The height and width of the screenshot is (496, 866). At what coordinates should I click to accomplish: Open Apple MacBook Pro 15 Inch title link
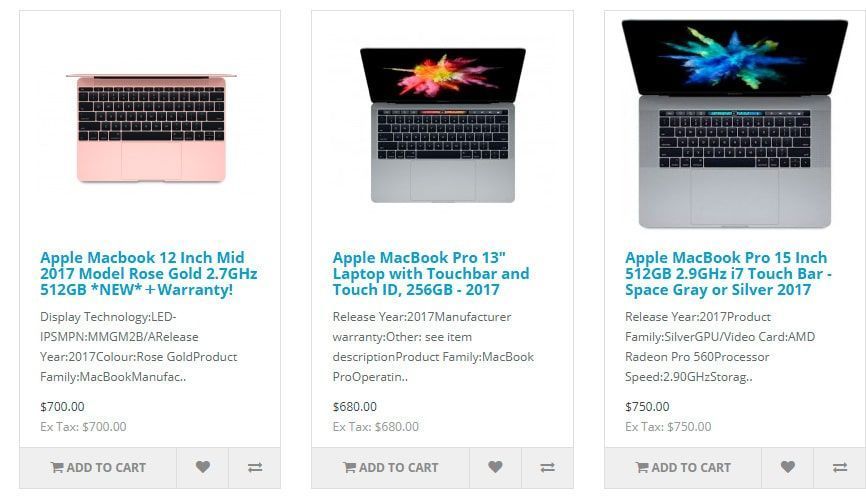728,273
